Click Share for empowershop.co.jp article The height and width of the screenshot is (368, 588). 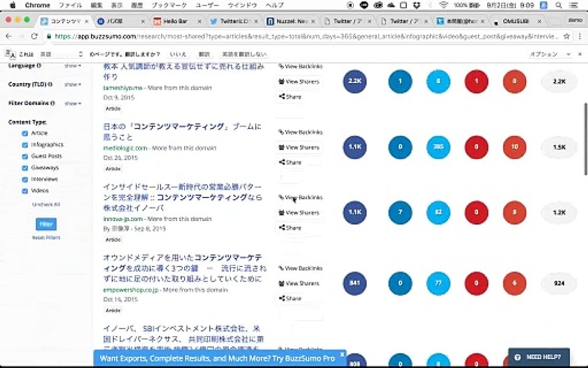(x=290, y=298)
